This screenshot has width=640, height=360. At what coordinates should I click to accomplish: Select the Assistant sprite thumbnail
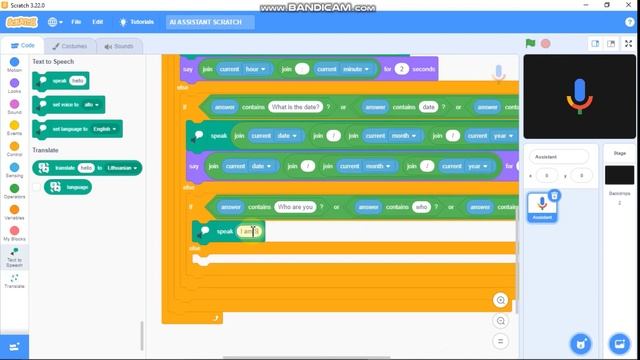click(x=542, y=207)
